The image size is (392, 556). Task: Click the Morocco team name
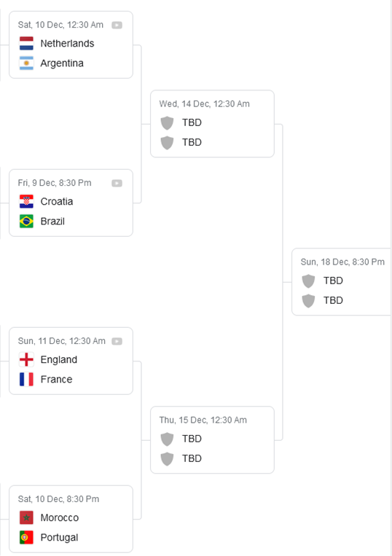tap(60, 517)
